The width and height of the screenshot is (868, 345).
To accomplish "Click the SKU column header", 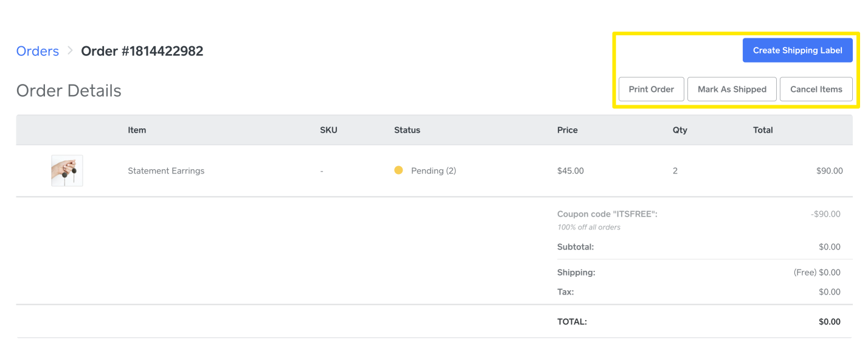I will (x=328, y=130).
